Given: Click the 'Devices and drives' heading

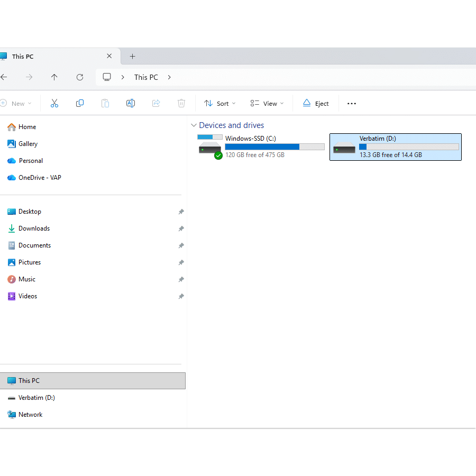Looking at the screenshot, I should coord(231,125).
